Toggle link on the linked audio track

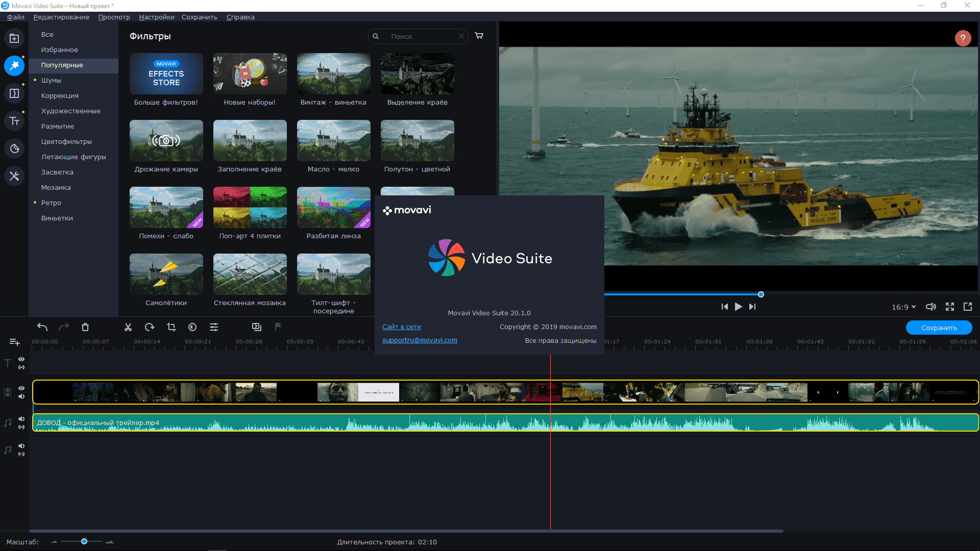point(21,427)
